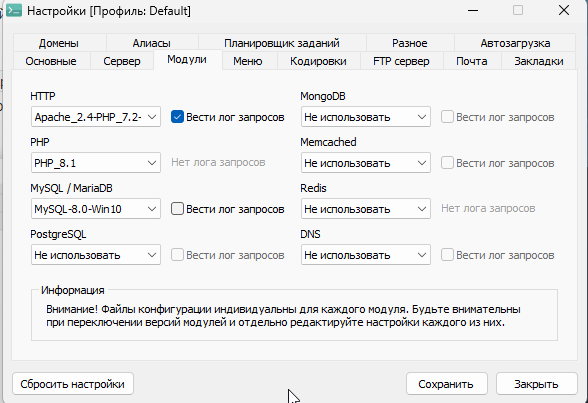Open the Домены tab

point(59,43)
